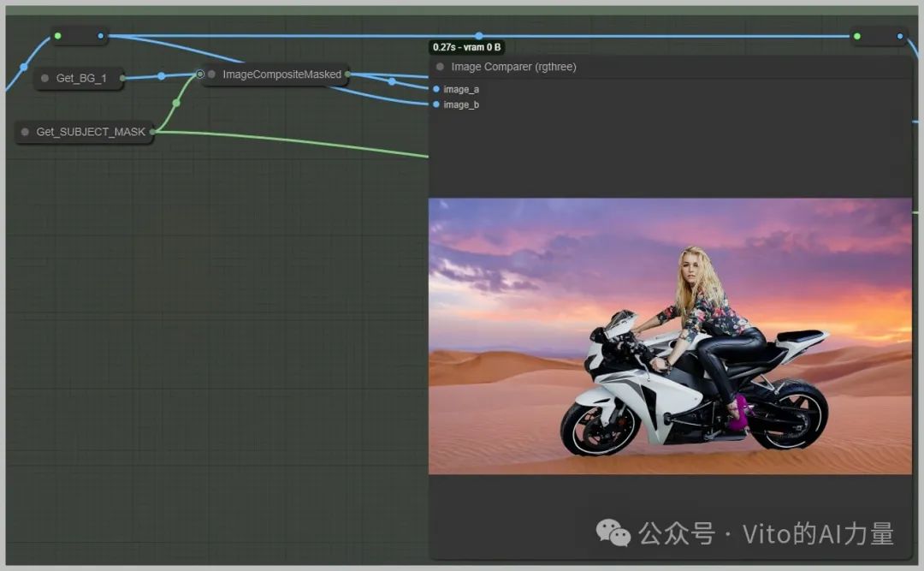Click the green input dot on top-left reroute node
The image size is (924, 571).
point(58,36)
